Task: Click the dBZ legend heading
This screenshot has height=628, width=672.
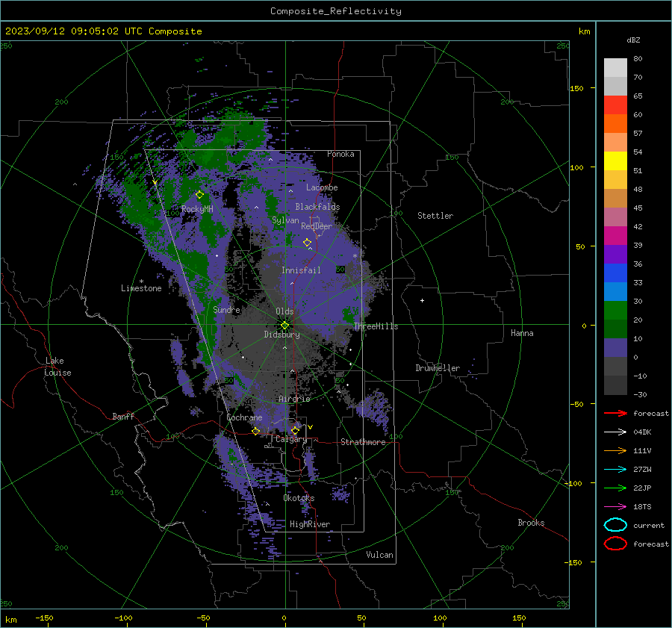Action: click(633, 40)
